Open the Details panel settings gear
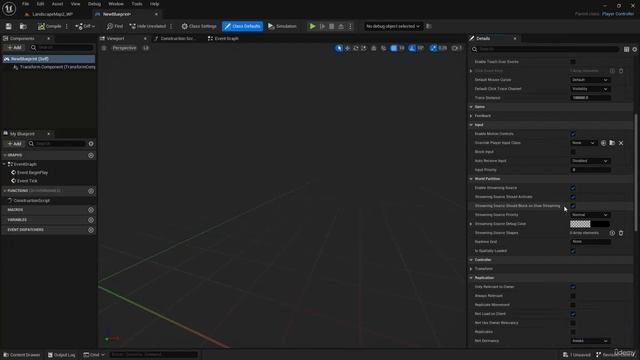 (x=635, y=49)
